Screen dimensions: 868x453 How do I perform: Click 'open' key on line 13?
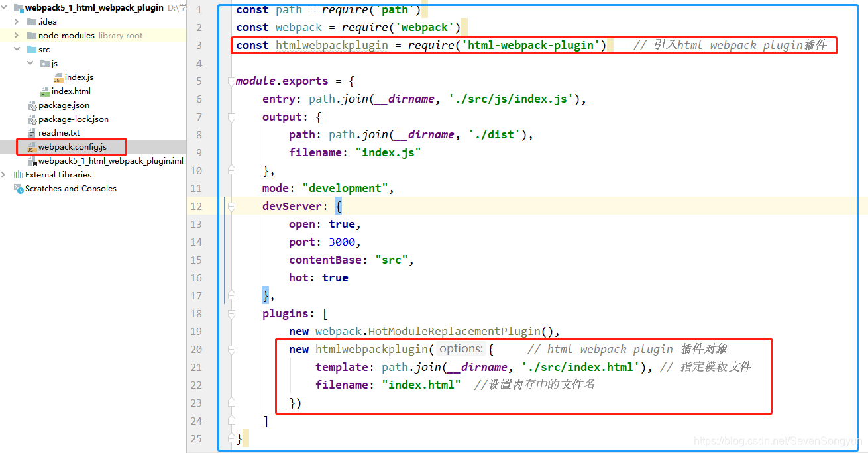click(302, 225)
